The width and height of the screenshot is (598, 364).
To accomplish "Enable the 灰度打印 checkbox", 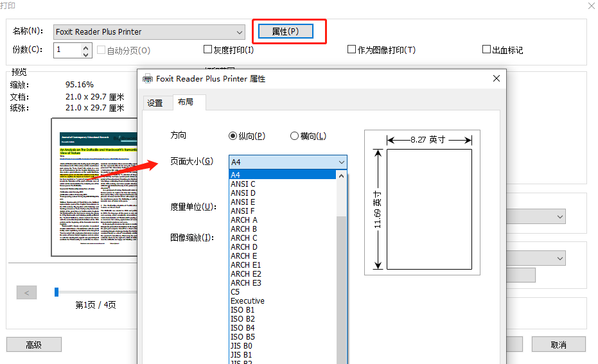I will point(207,49).
